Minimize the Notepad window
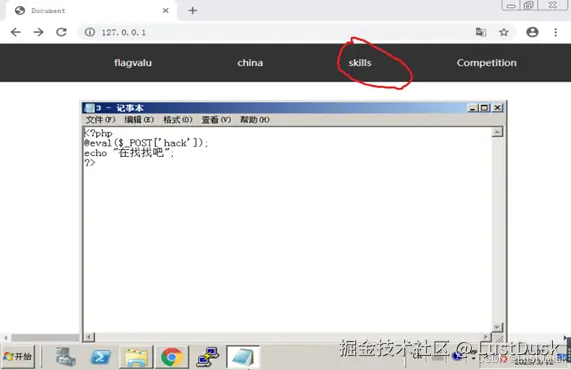The width and height of the screenshot is (571, 370). pyautogui.click(x=473, y=108)
